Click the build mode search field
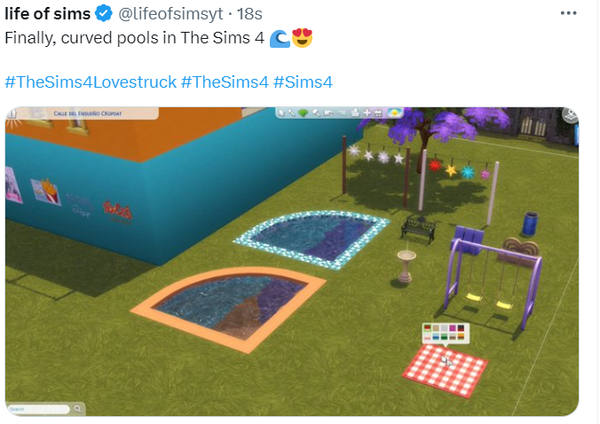The width and height of the screenshot is (600, 424). (39, 409)
